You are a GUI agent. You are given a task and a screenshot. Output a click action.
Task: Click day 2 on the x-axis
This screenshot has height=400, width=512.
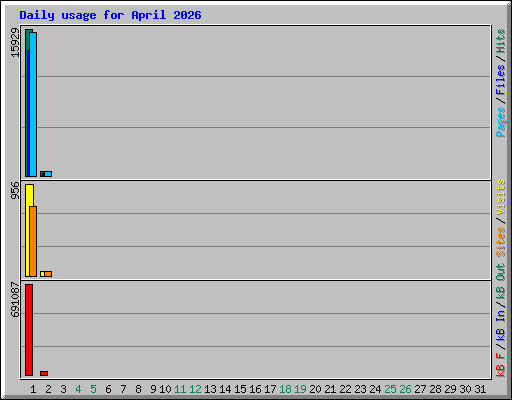pos(48,389)
